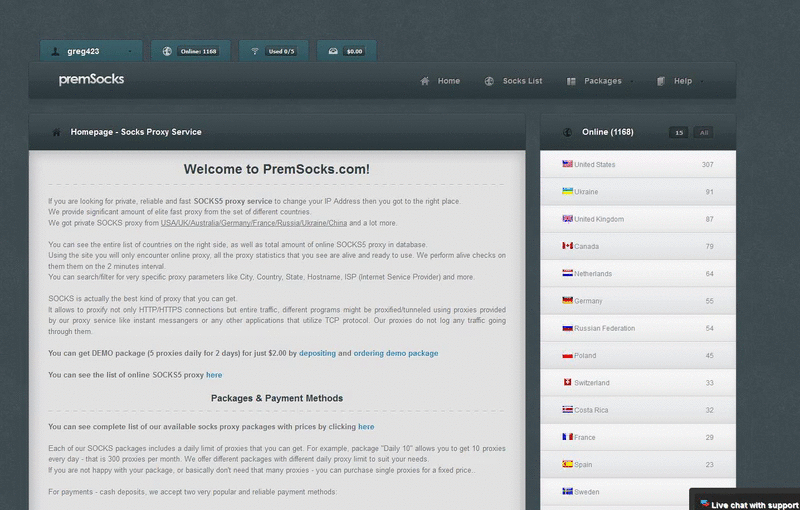Click the Canada flag icon
800x510 pixels.
567,246
